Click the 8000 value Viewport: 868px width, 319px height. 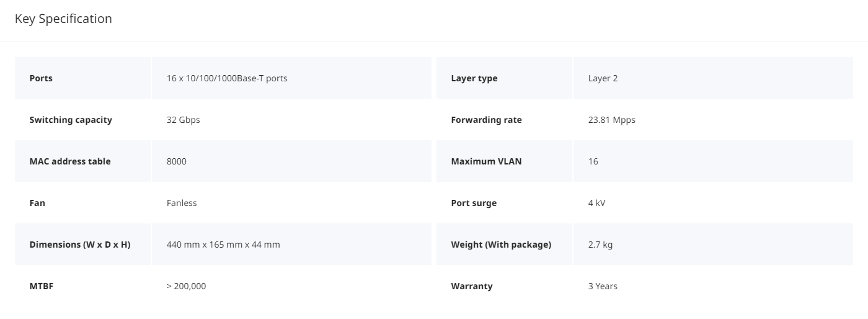pyautogui.click(x=177, y=161)
